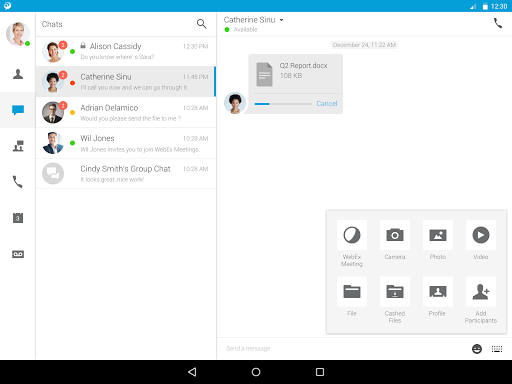Open the Wil Jones conversation
The width and height of the screenshot is (512, 384).
point(126,143)
